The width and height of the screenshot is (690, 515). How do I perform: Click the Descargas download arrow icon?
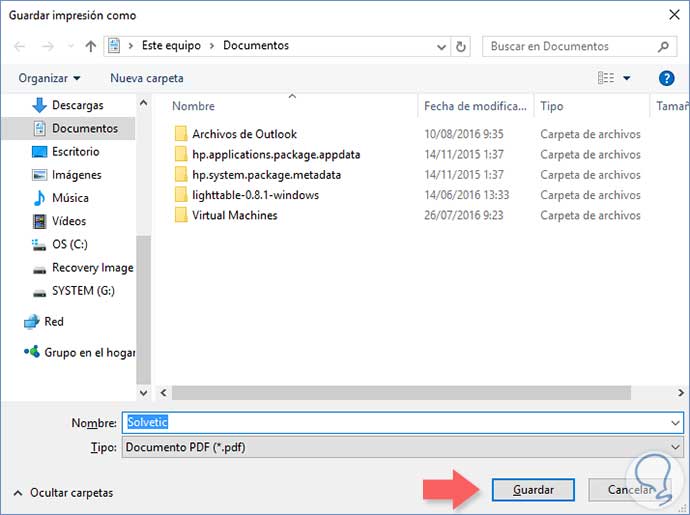pyautogui.click(x=39, y=105)
